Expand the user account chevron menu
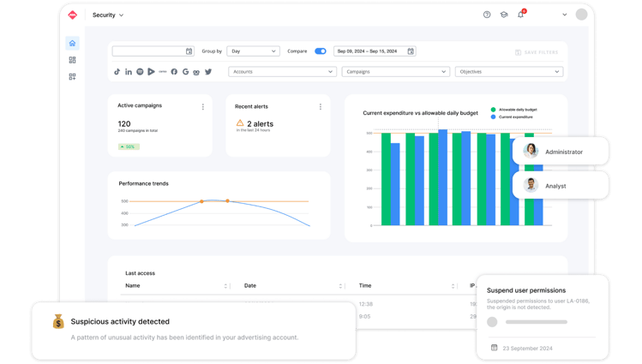This screenshot has width=642, height=364. [x=565, y=15]
